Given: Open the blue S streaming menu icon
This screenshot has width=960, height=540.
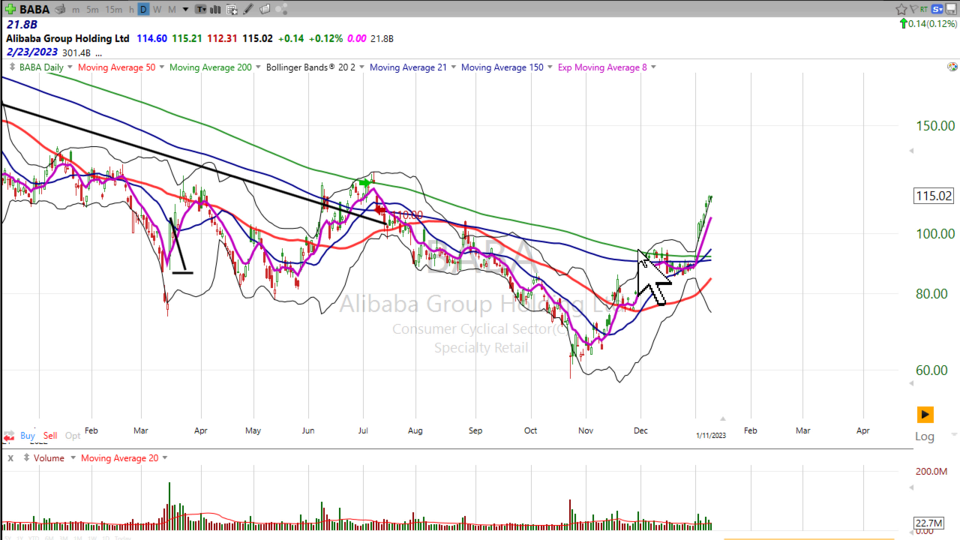Looking at the screenshot, I should point(937,9).
